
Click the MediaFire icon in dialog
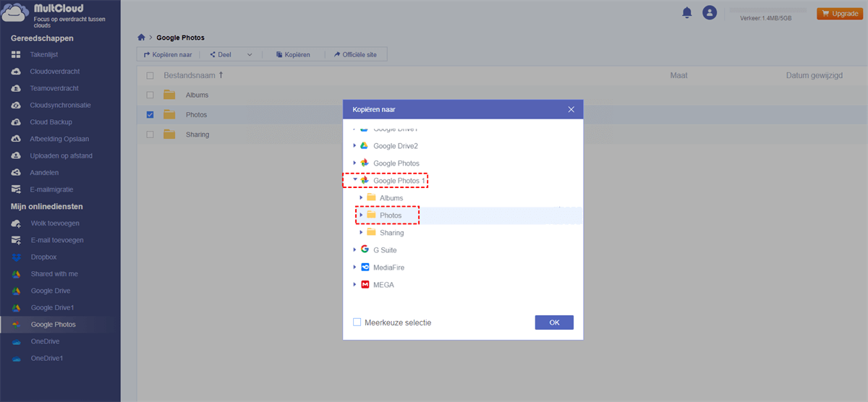click(x=365, y=267)
